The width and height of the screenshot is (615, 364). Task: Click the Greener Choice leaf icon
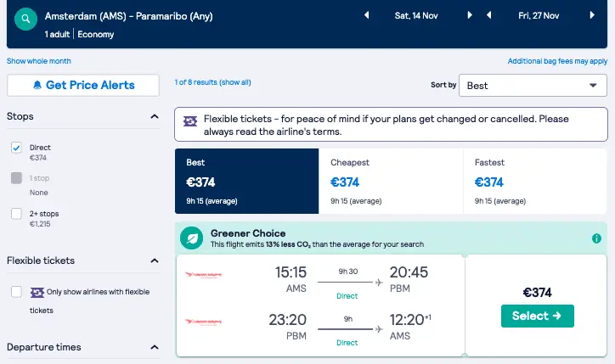[x=191, y=238]
